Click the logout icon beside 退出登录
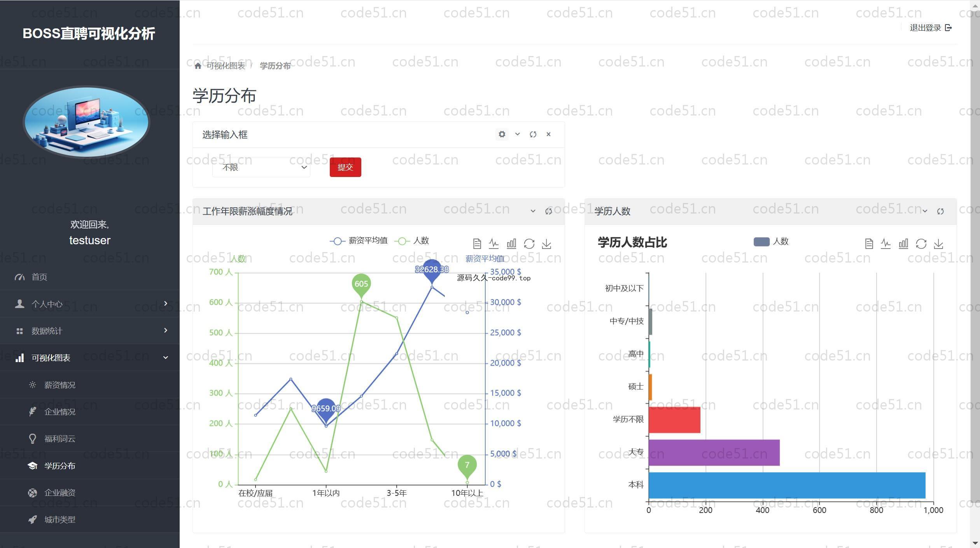This screenshot has width=980, height=548. 948,28
